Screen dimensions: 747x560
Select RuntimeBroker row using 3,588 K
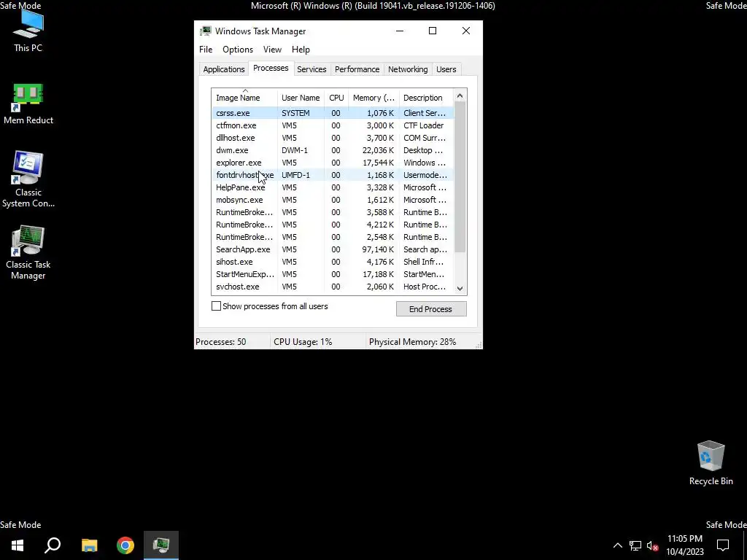tap(333, 212)
